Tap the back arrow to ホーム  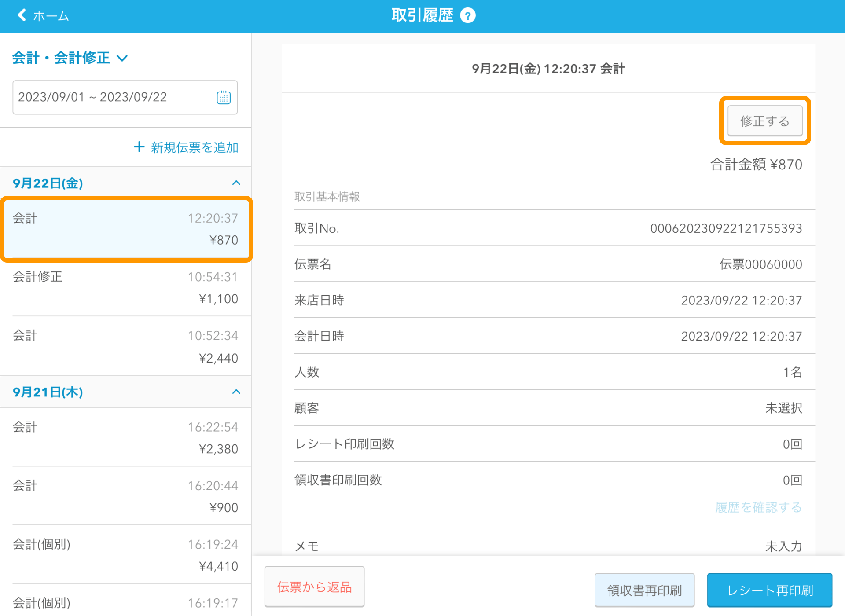point(22,15)
